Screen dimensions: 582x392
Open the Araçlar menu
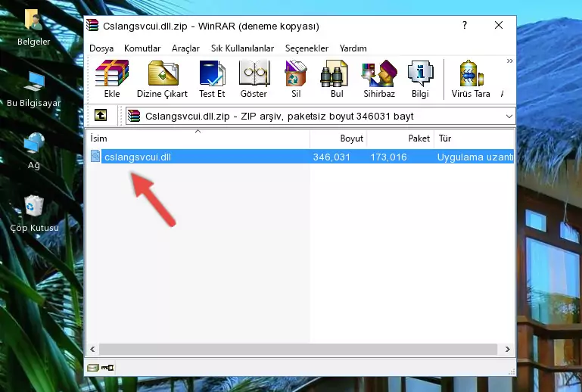coord(185,48)
